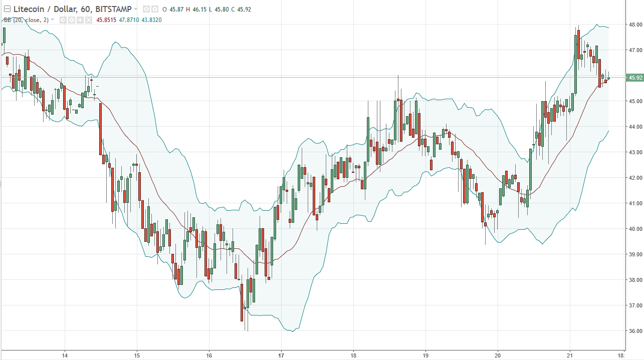Click the green 45.92 current price label
644x360 pixels.
[634, 78]
